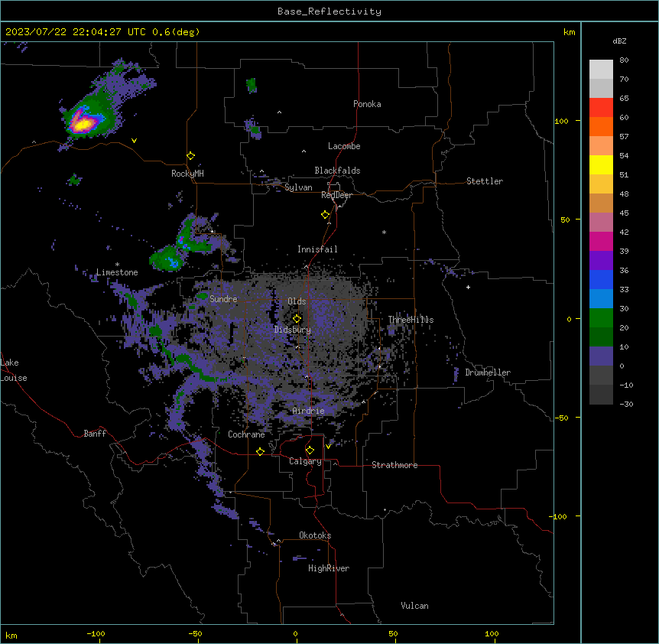This screenshot has height=644, width=659.
Task: Click the Cochrane city label
Action: tap(246, 434)
